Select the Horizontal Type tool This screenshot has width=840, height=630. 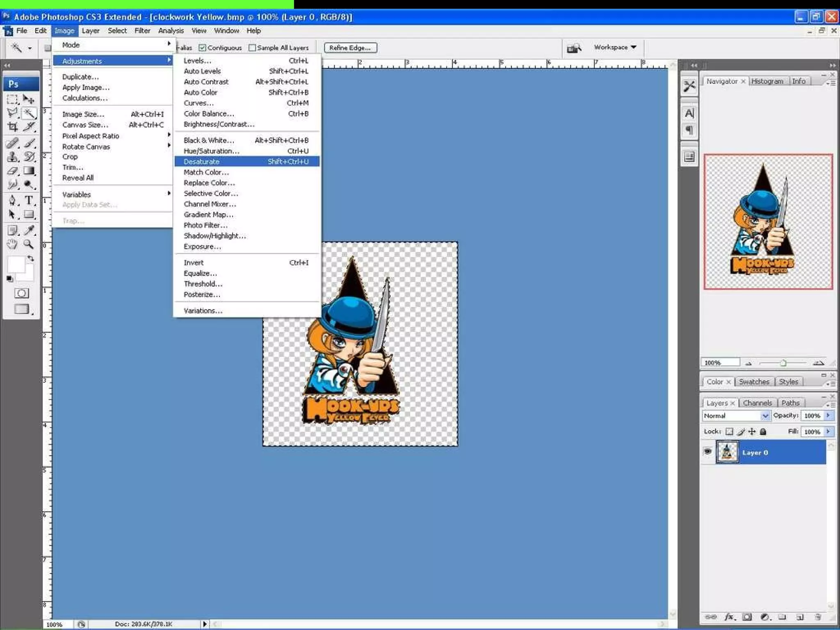coord(29,200)
